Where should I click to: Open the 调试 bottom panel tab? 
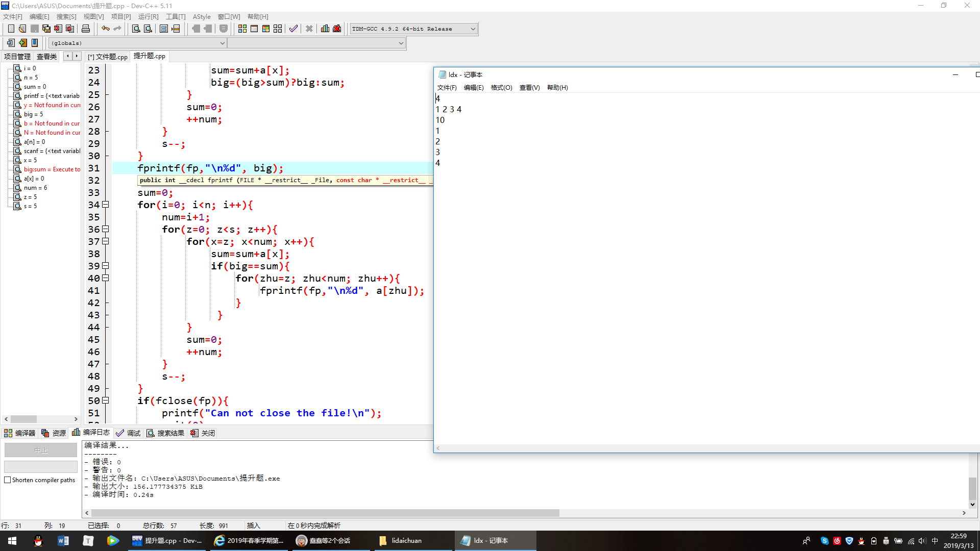129,433
